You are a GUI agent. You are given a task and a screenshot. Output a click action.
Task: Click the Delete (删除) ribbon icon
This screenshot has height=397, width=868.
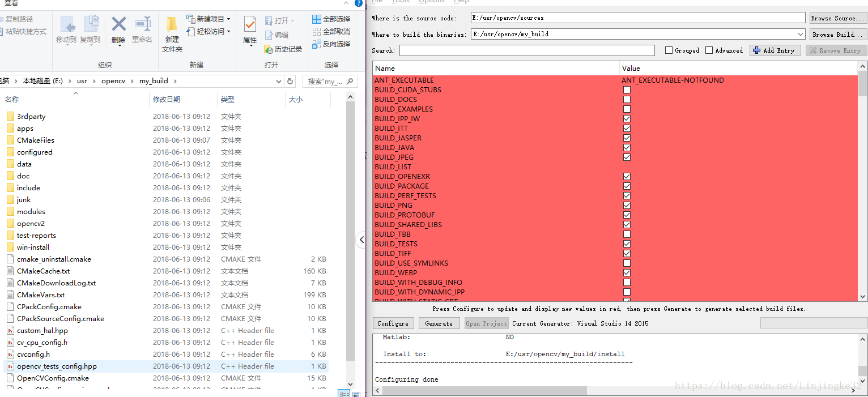(x=118, y=24)
